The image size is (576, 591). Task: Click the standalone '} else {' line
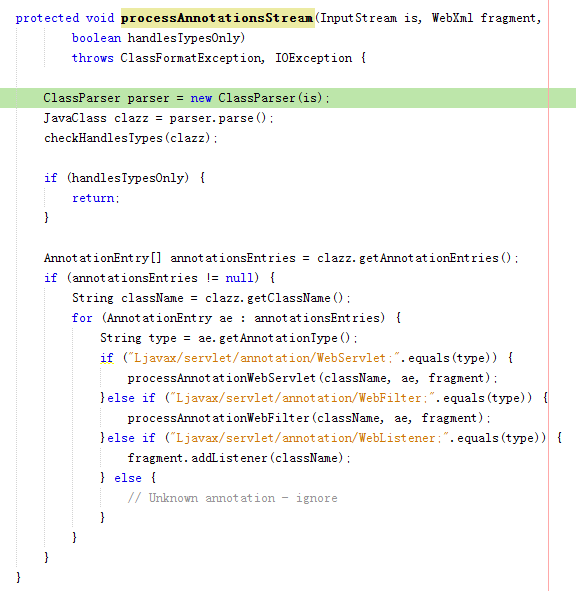coord(128,478)
